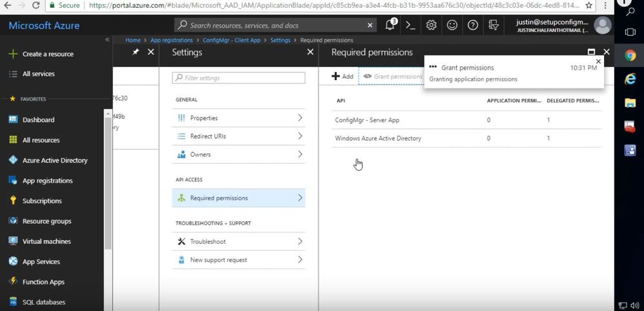Open the help question mark icon
The image size is (644, 311).
473,25
